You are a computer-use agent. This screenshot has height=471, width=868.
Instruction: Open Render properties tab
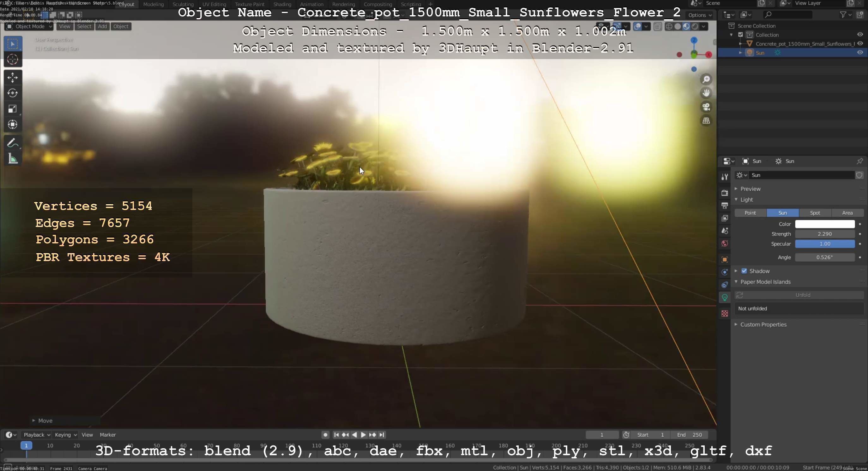[x=725, y=193]
